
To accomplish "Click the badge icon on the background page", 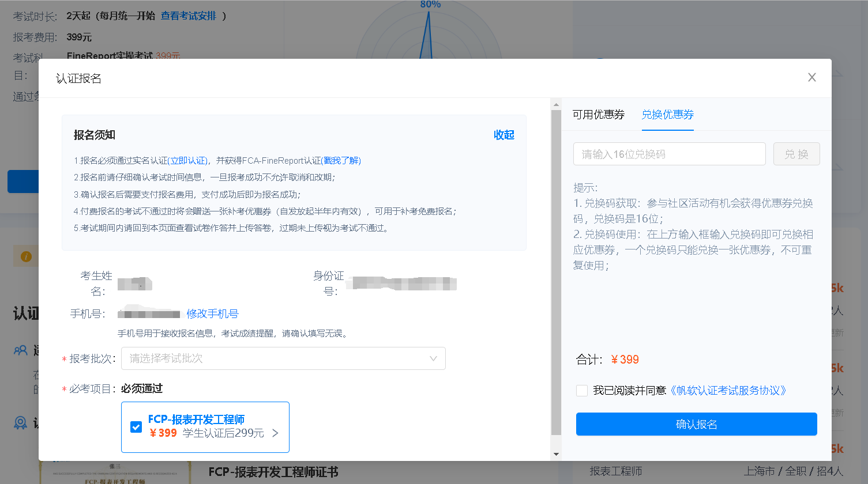I will pyautogui.click(x=21, y=423).
